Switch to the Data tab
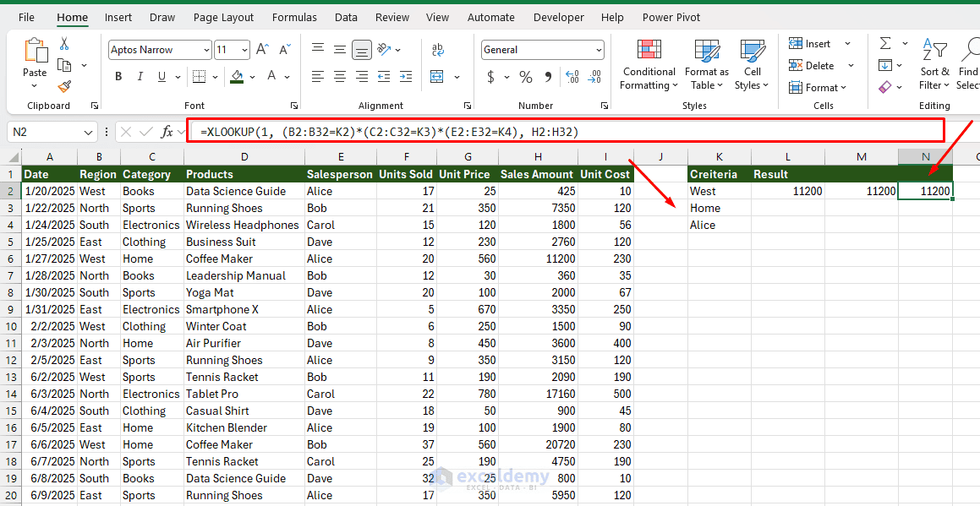Image resolution: width=980 pixels, height=506 pixels. point(346,18)
